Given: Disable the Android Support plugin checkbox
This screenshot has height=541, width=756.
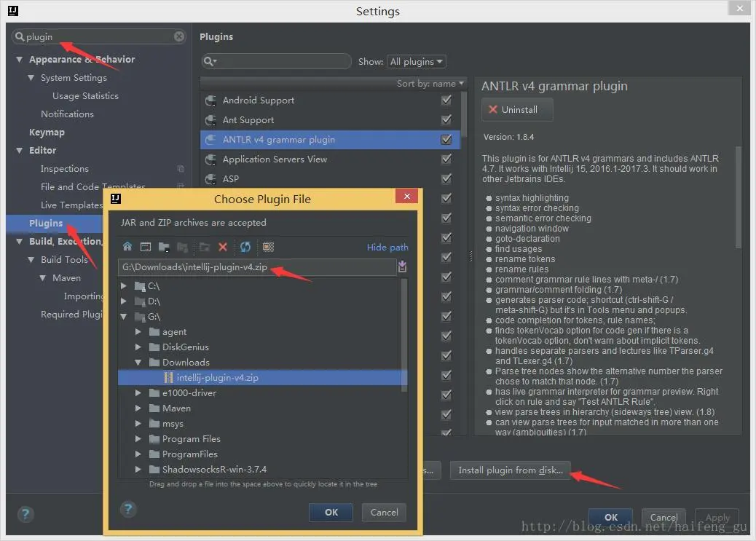Looking at the screenshot, I should point(446,100).
